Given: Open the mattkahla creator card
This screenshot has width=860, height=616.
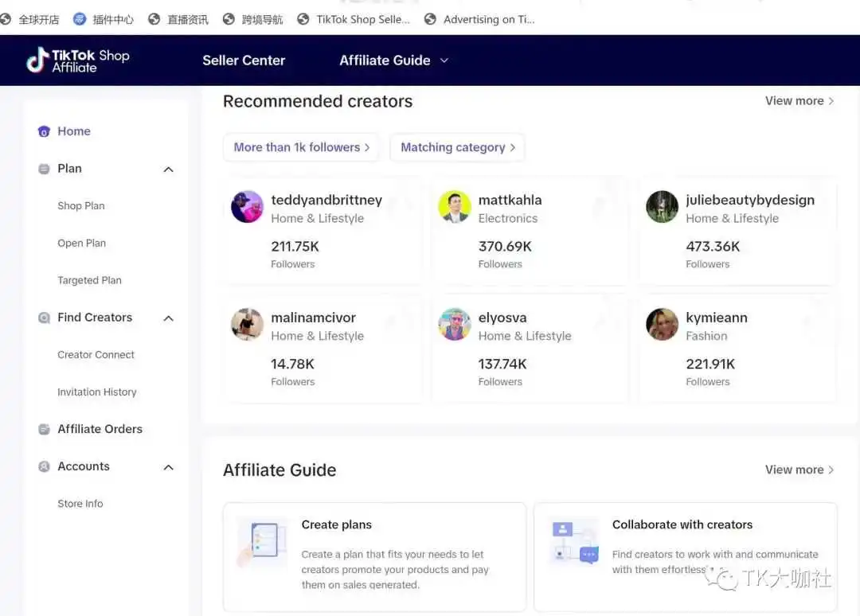Looking at the screenshot, I should pyautogui.click(x=530, y=231).
